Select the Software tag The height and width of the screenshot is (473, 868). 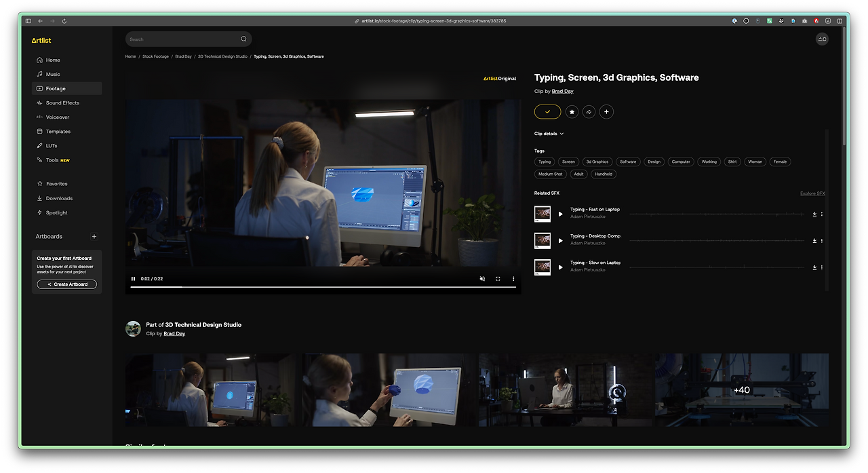click(x=628, y=162)
